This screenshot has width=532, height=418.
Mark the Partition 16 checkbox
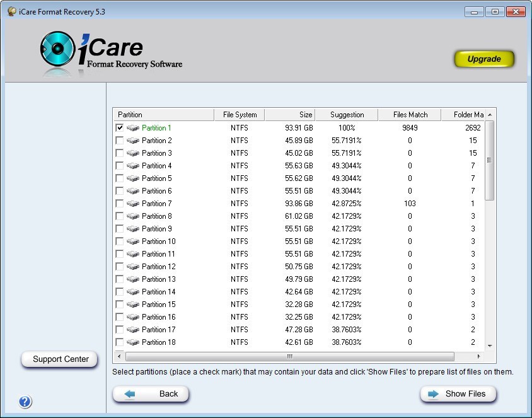tap(119, 317)
